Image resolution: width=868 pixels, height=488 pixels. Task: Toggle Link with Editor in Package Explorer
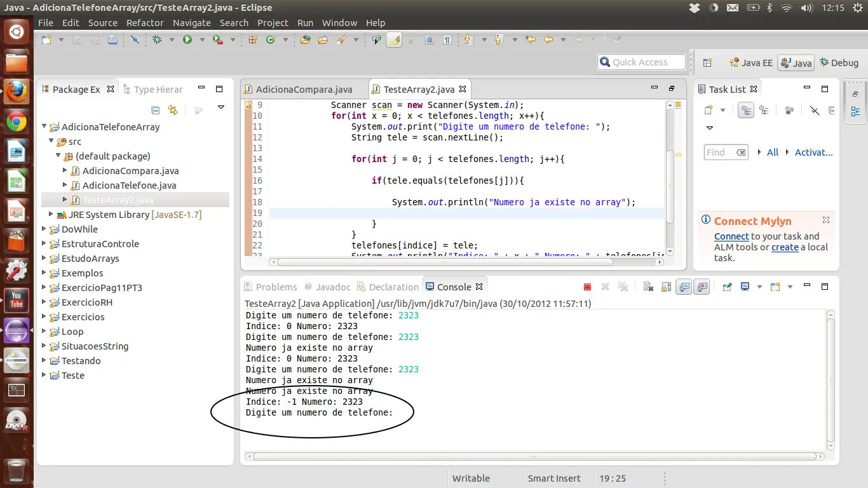(173, 110)
